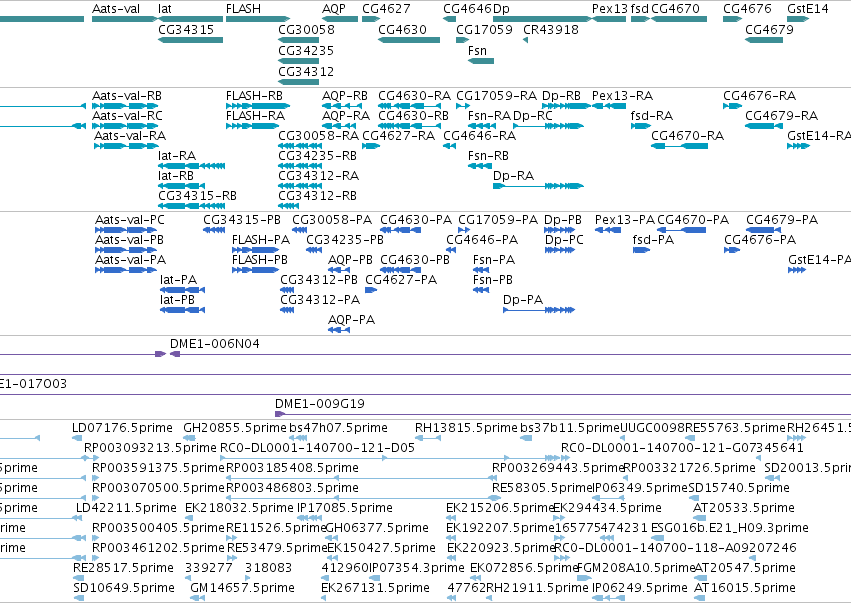The width and height of the screenshot is (851, 603).
Task: Open the Fsn-PA protein label
Action: point(494,260)
